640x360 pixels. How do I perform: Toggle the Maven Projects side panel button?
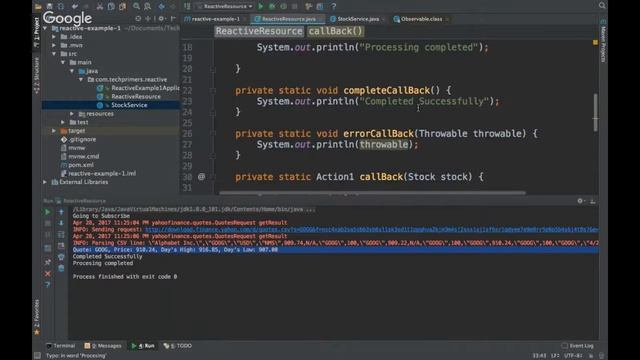[603, 42]
